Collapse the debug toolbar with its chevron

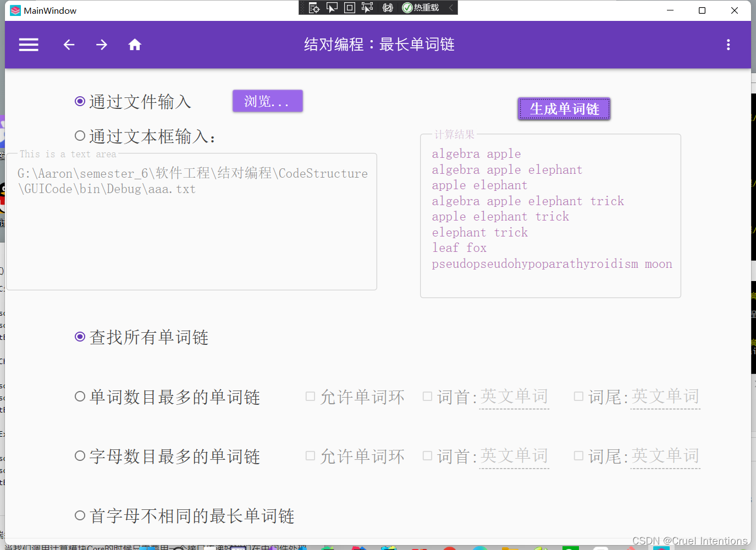[453, 7]
